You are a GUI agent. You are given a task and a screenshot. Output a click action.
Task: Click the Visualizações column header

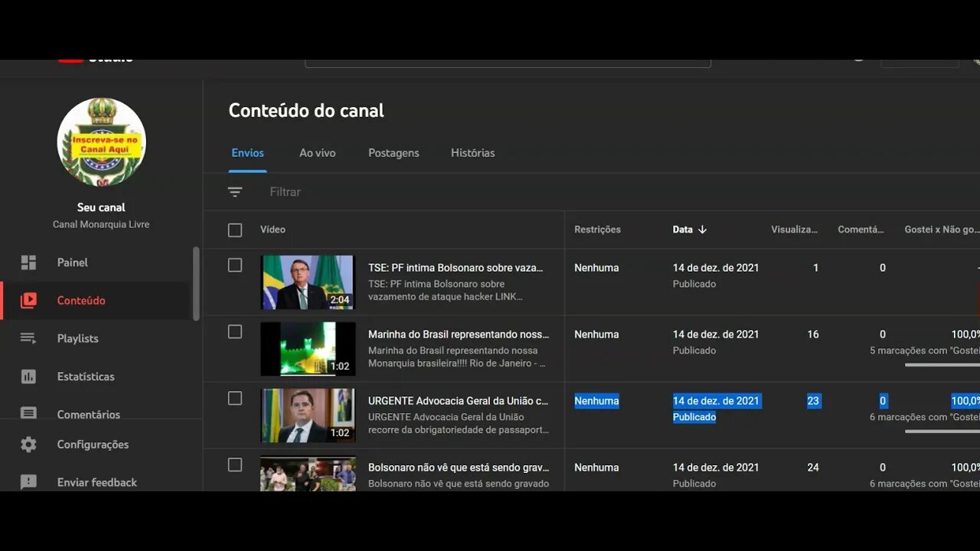[x=794, y=230]
